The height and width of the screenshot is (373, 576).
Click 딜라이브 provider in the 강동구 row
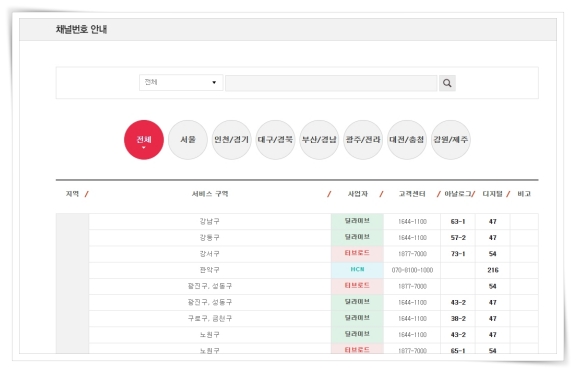click(x=357, y=237)
